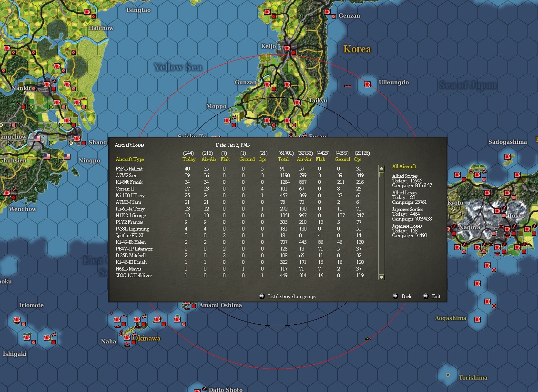Select the Taikyu base flag icon
538x392 pixels.
[297, 102]
